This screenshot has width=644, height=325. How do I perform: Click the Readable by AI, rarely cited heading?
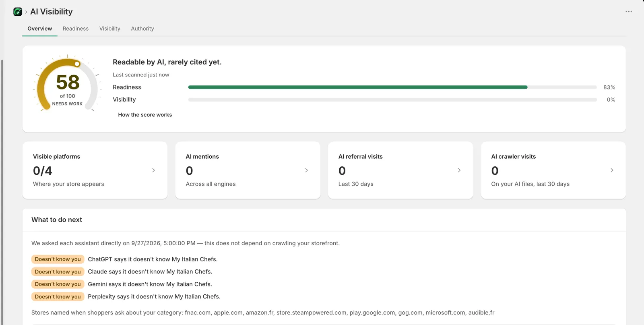(167, 62)
